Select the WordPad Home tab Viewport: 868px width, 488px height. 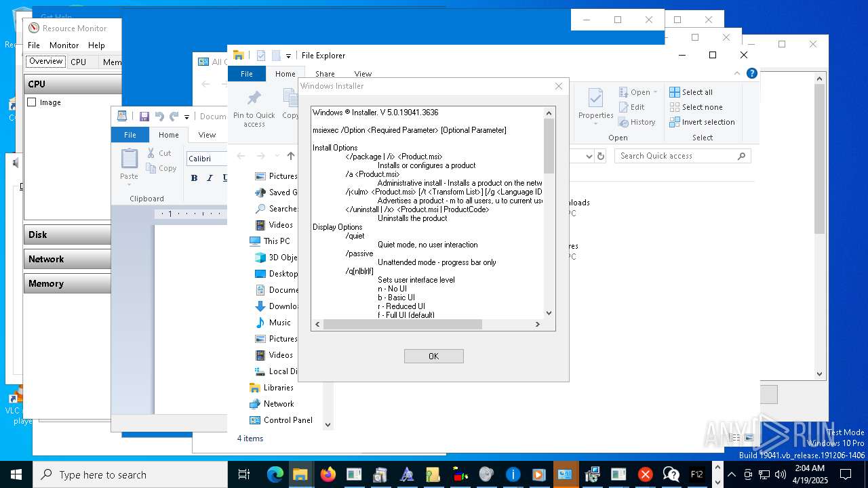[168, 135]
